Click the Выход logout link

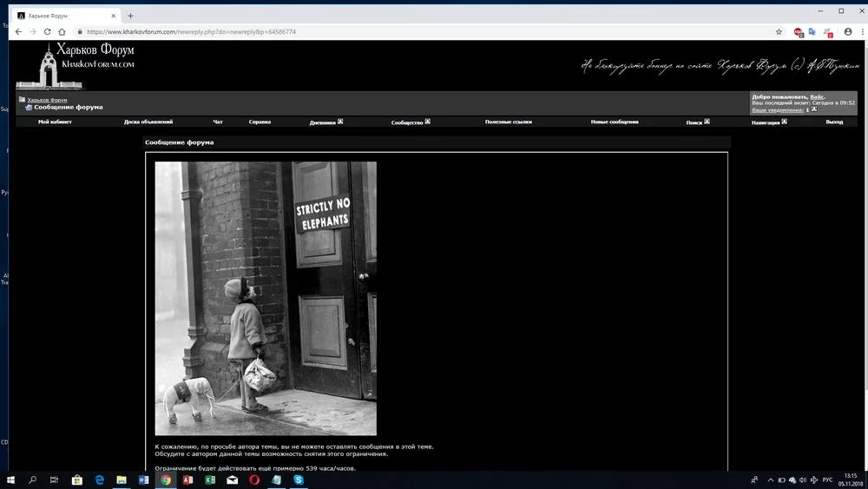(834, 122)
